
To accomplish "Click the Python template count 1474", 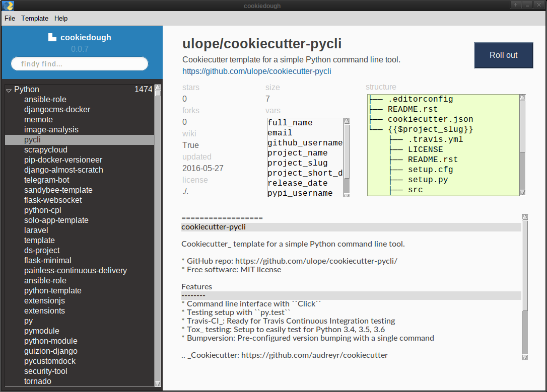I will [x=144, y=90].
